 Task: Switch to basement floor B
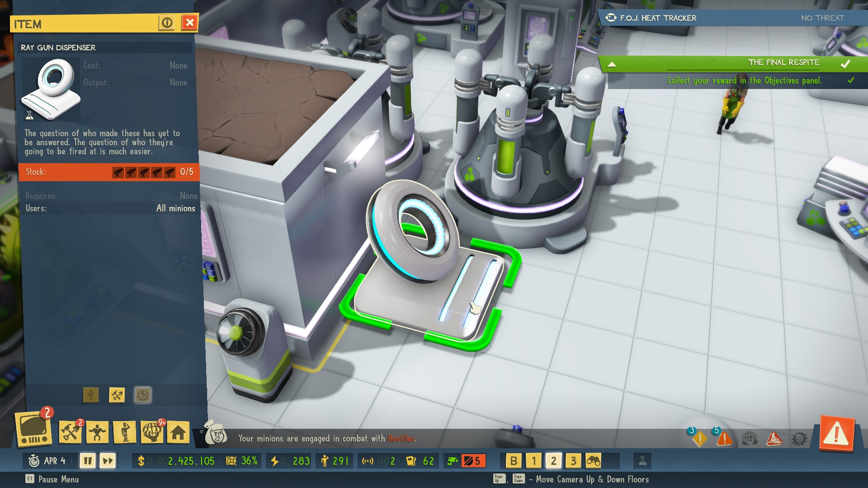click(514, 461)
